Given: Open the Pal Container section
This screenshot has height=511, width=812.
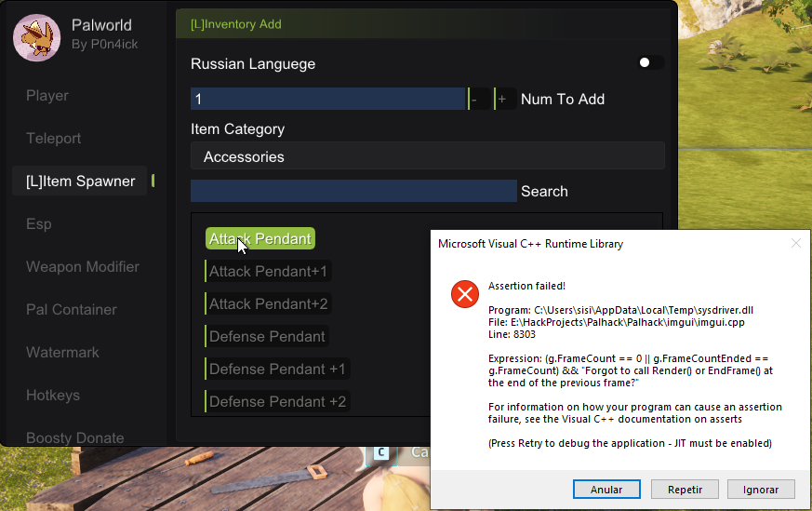Looking at the screenshot, I should pos(72,309).
